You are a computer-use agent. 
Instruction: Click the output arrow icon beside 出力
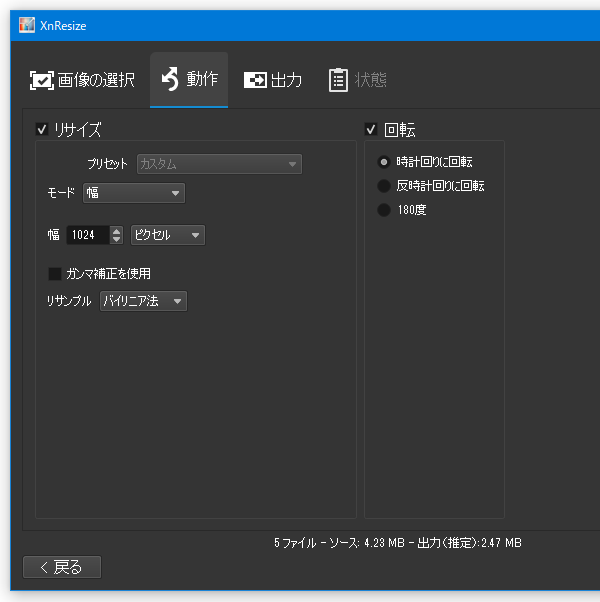coord(255,80)
